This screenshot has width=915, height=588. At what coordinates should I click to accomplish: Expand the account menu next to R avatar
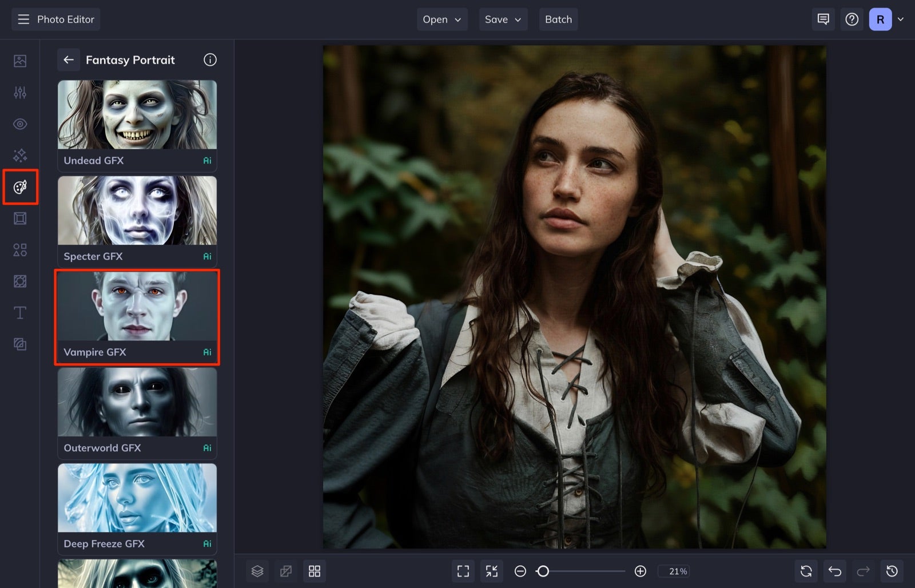[x=901, y=19]
